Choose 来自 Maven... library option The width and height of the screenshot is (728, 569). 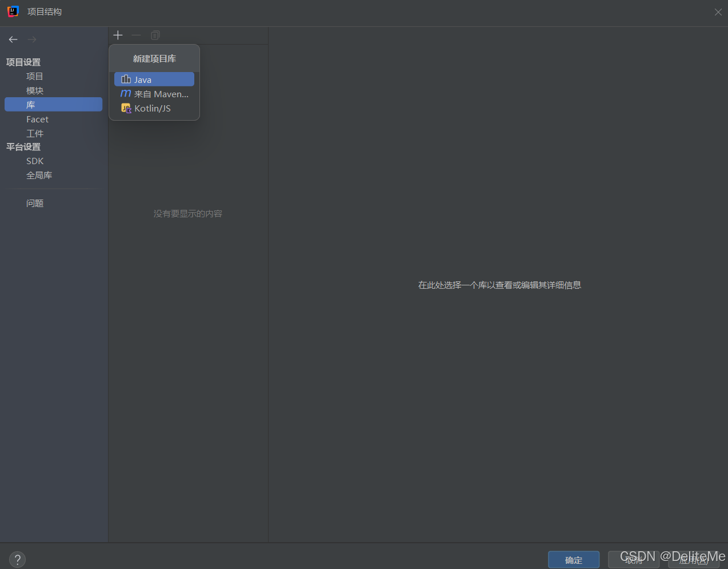154,94
